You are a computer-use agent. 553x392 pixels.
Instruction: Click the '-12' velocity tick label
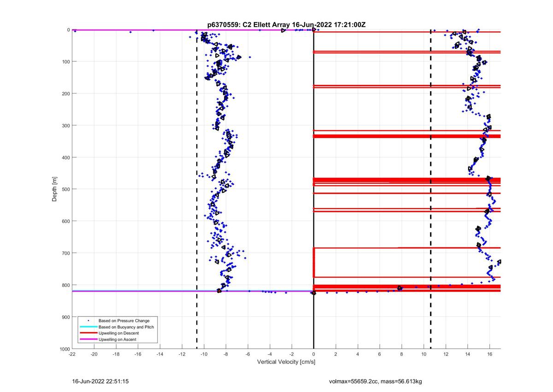[182, 354]
